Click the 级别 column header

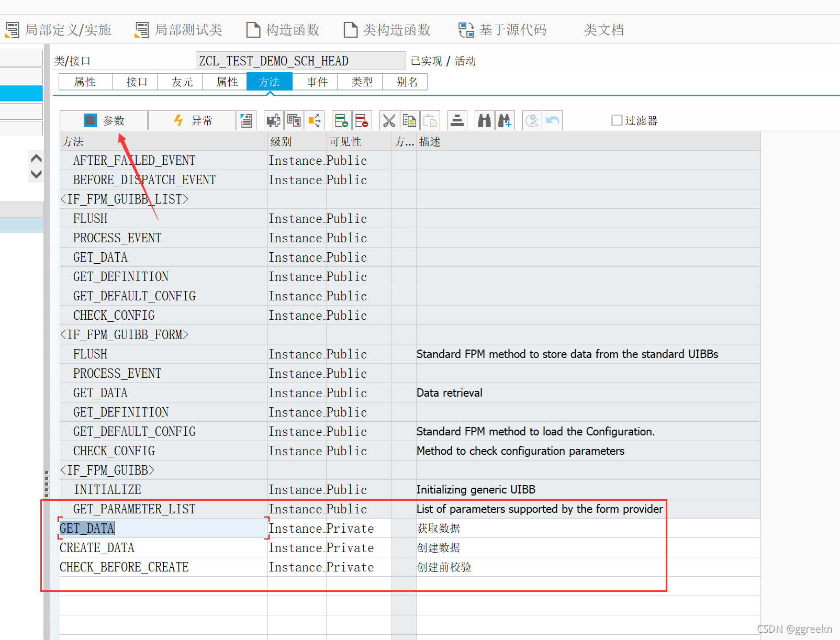coord(297,141)
